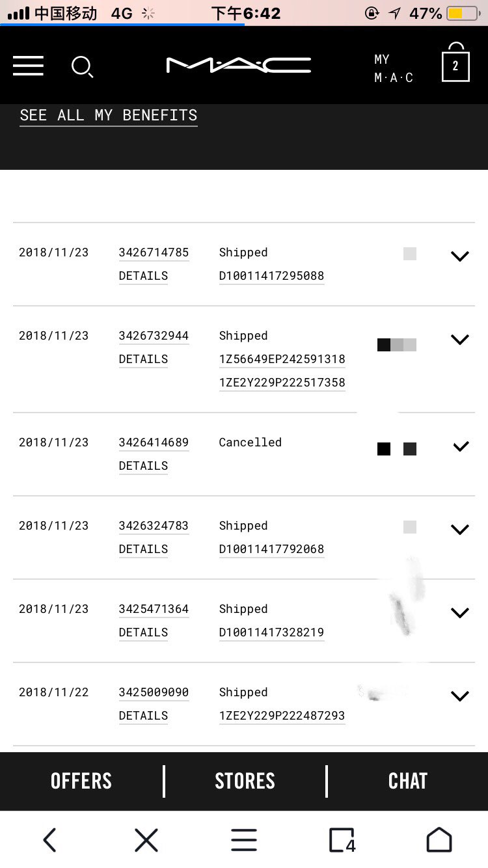Screen dimensions: 488x868
Task: Start a CHAT from bottom bar
Action: pyautogui.click(x=407, y=781)
